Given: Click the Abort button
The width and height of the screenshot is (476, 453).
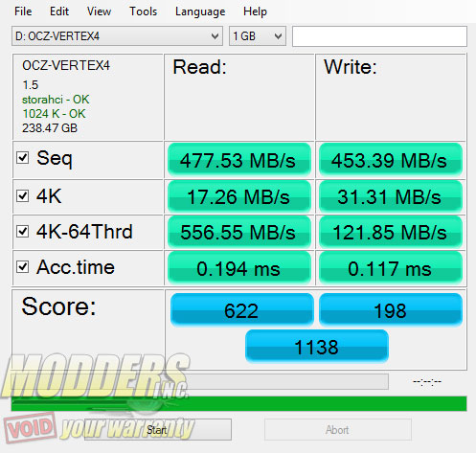Looking at the screenshot, I should [x=338, y=430].
